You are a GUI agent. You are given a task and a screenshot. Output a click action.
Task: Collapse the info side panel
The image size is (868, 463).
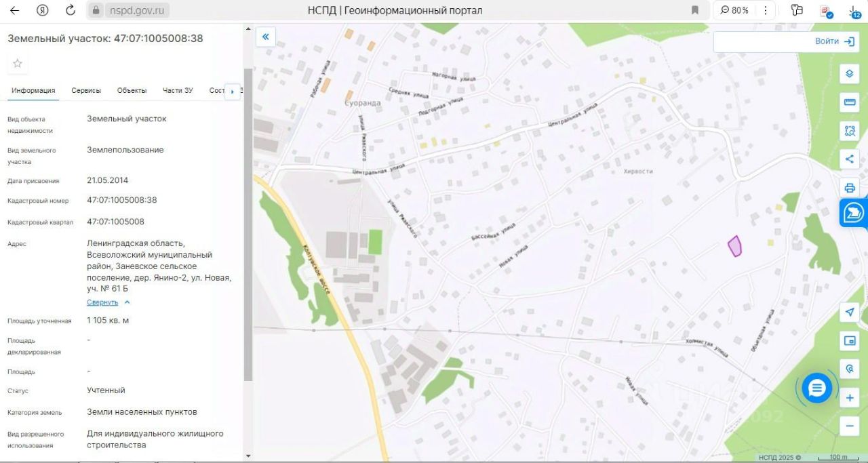pyautogui.click(x=265, y=37)
